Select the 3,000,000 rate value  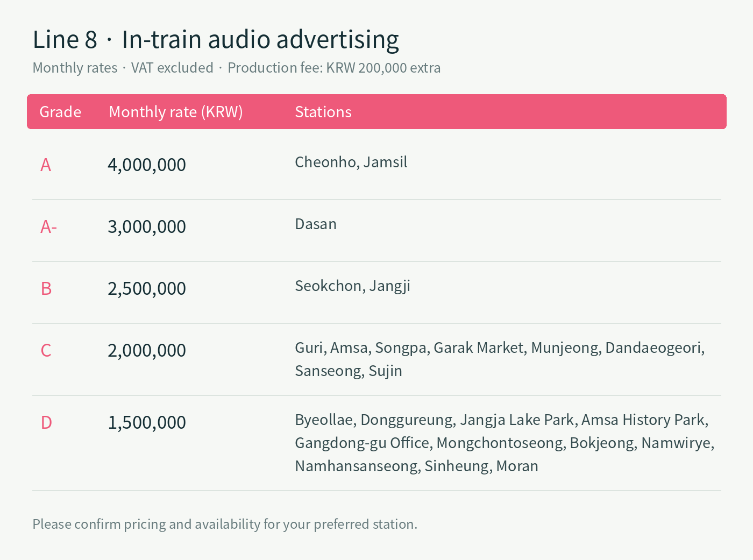tap(147, 226)
